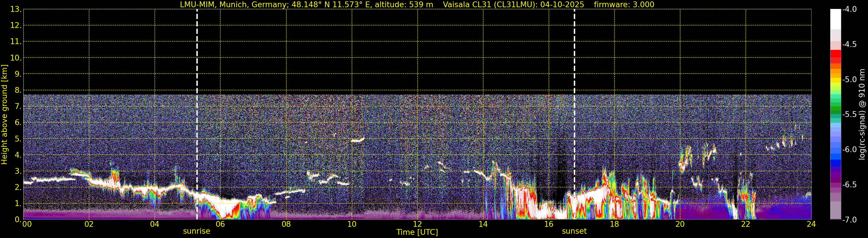Click the 'Time [UTC]' axis title
The width and height of the screenshot is (868, 238).
[x=417, y=232]
